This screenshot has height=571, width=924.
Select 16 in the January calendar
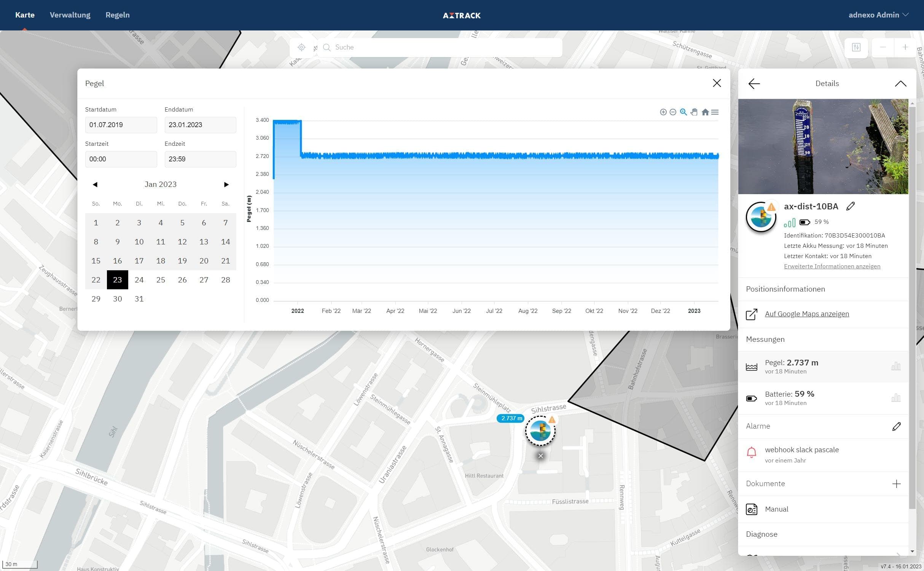[x=118, y=261]
